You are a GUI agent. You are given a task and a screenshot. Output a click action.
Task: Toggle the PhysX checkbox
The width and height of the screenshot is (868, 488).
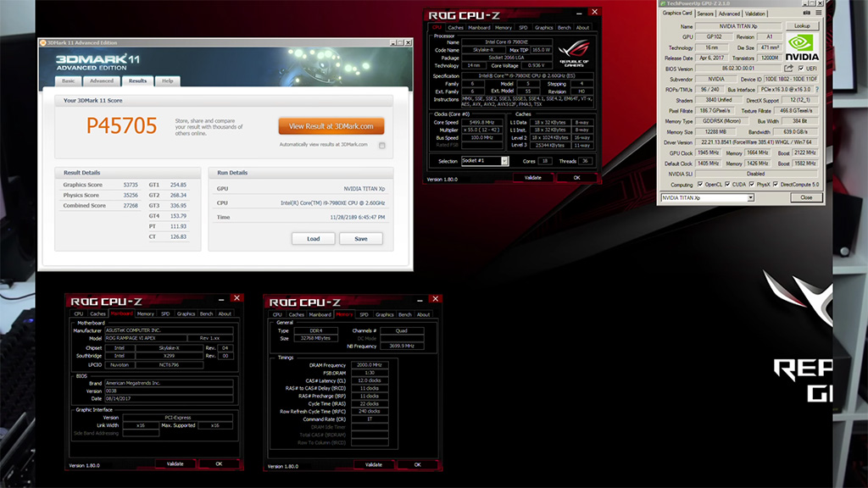point(751,184)
